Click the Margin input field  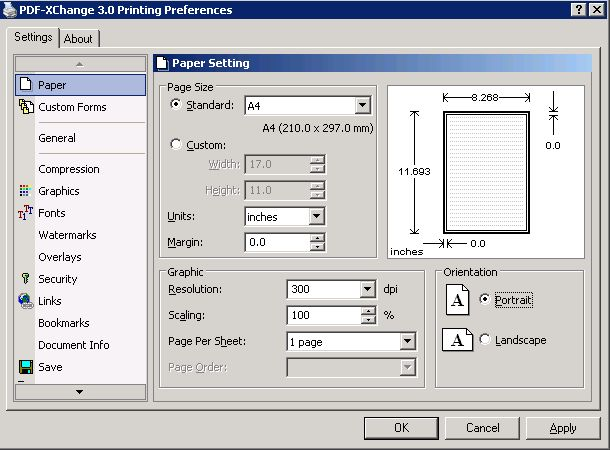(278, 242)
